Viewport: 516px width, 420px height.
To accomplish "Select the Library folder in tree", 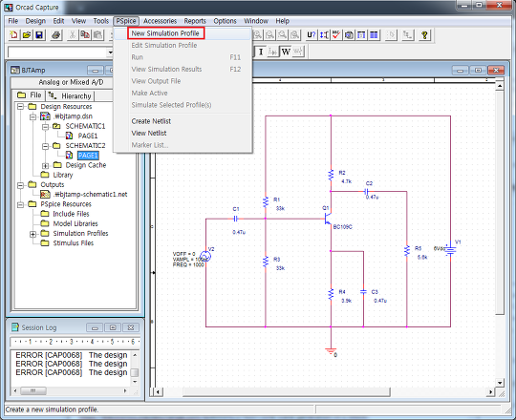I will [x=62, y=175].
